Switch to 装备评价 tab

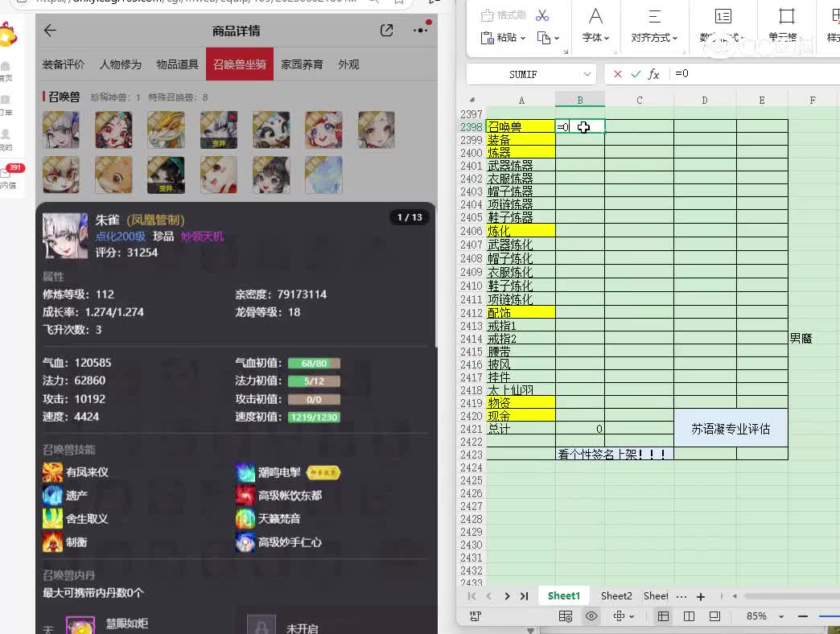tap(64, 64)
